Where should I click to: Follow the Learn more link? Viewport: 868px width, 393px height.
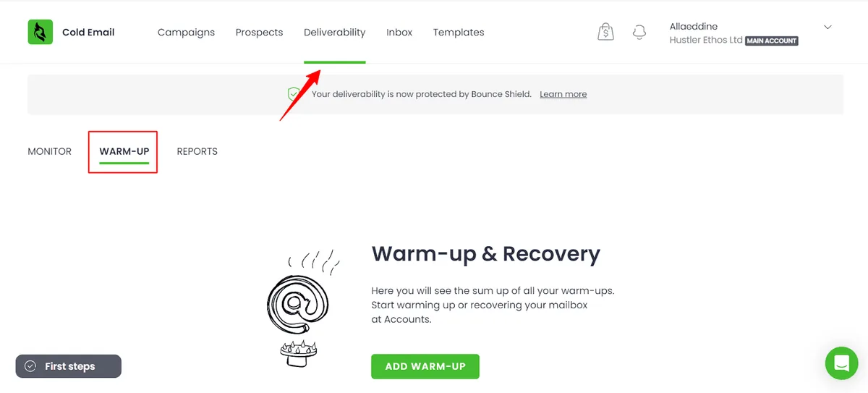563,94
